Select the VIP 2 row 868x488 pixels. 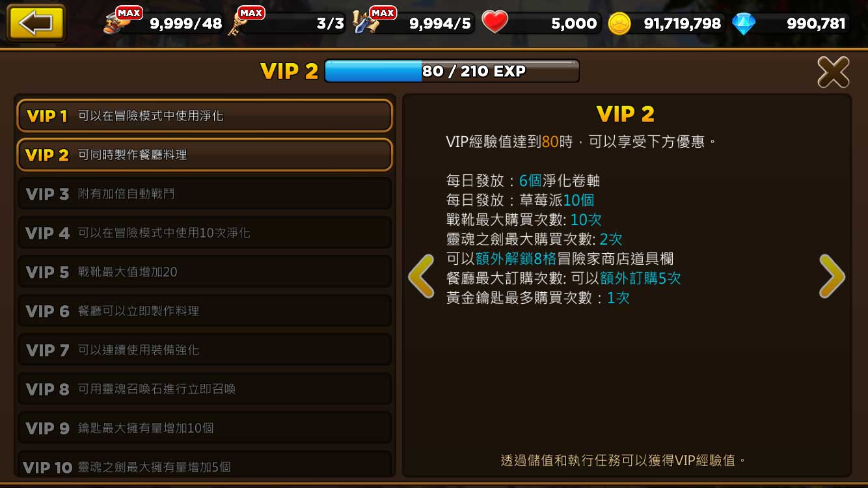(x=204, y=155)
